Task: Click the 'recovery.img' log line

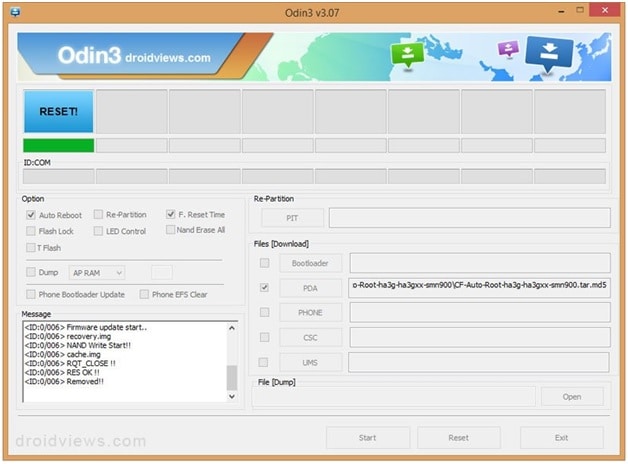Action: [68, 336]
